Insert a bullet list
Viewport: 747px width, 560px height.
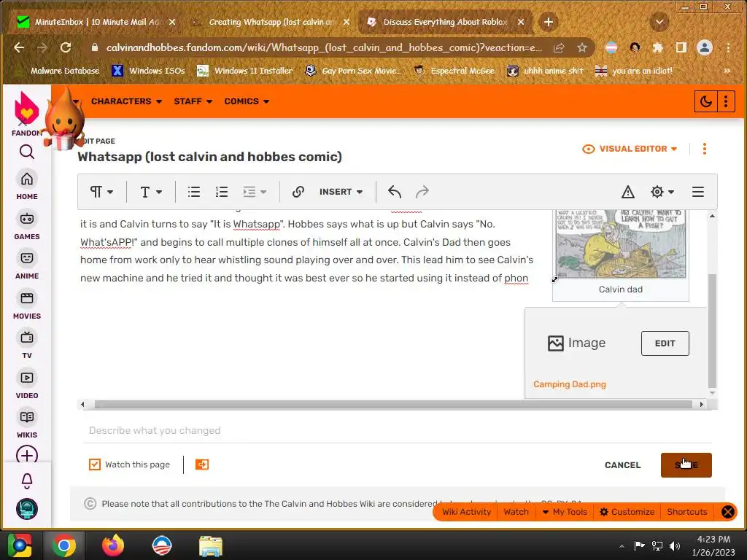coord(194,192)
